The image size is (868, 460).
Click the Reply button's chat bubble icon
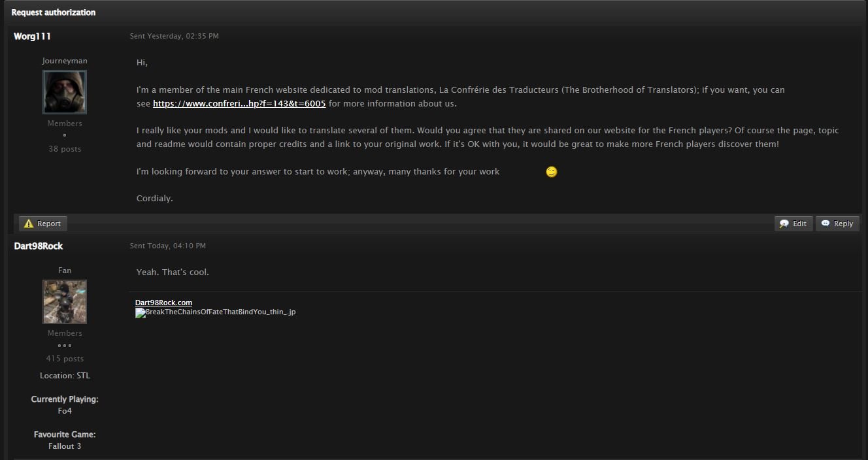pos(826,223)
